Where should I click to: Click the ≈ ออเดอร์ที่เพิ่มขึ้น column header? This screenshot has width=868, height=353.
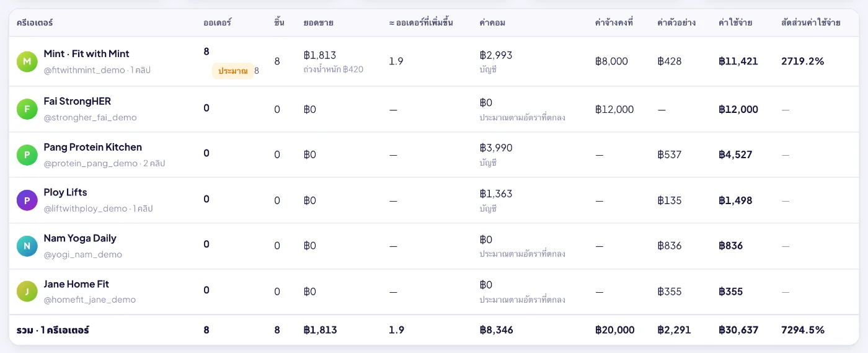(421, 23)
